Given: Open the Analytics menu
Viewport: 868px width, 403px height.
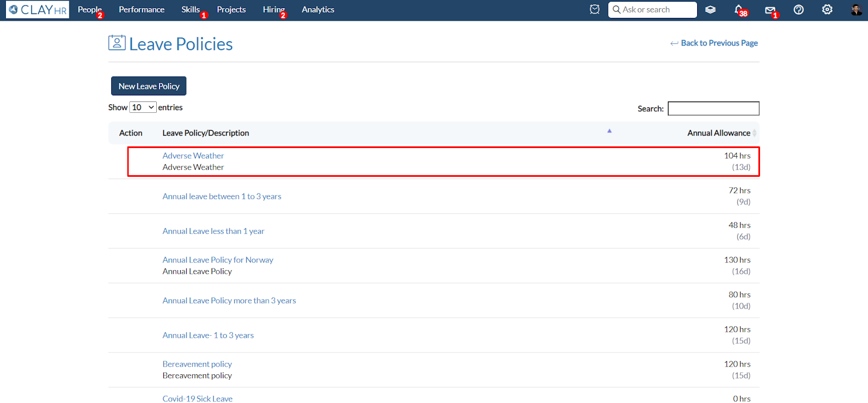Looking at the screenshot, I should click(x=318, y=10).
